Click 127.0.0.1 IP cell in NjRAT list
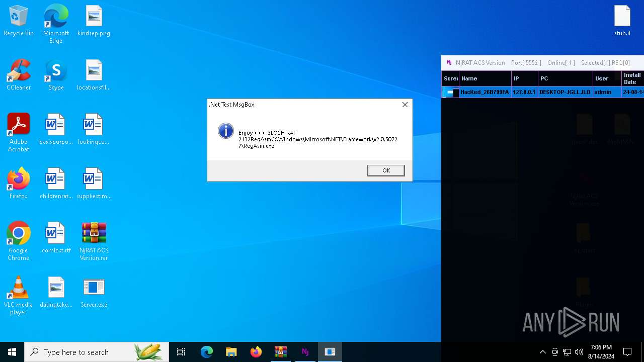 pos(524,93)
